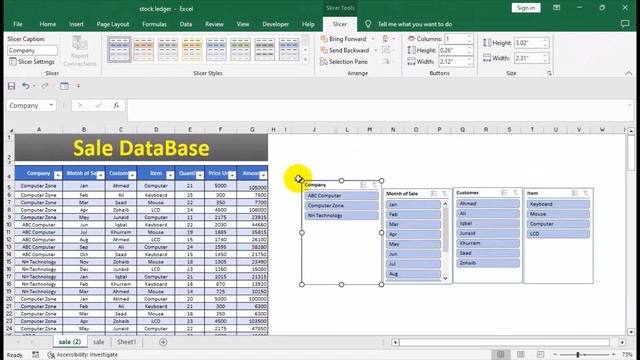The width and height of the screenshot is (640, 360).
Task: Open Bring Forward dropdown arrow
Action: (373, 39)
